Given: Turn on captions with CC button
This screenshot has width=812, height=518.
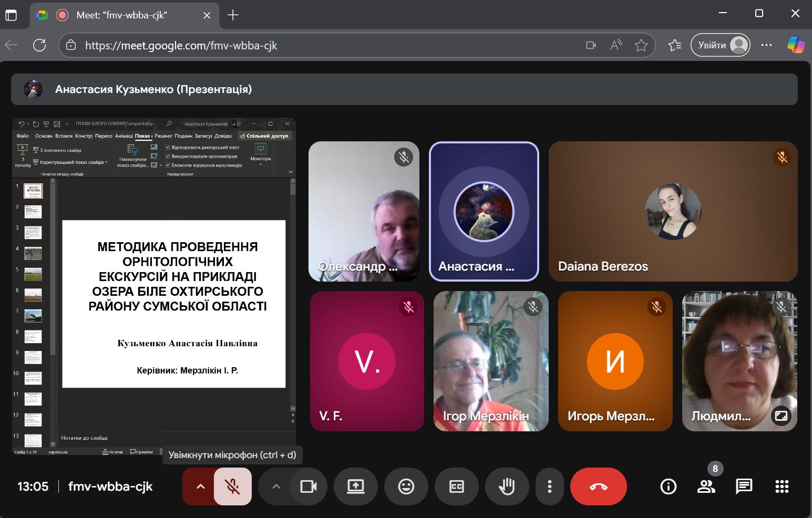Looking at the screenshot, I should [x=456, y=486].
